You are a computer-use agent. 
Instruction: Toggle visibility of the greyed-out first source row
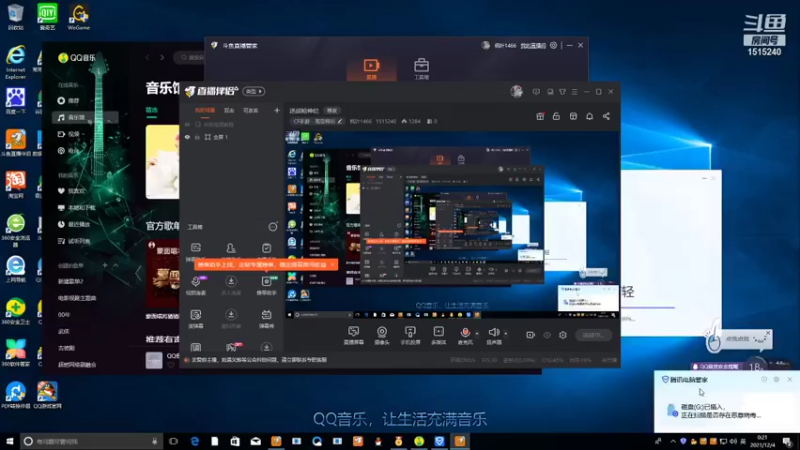tap(187, 124)
